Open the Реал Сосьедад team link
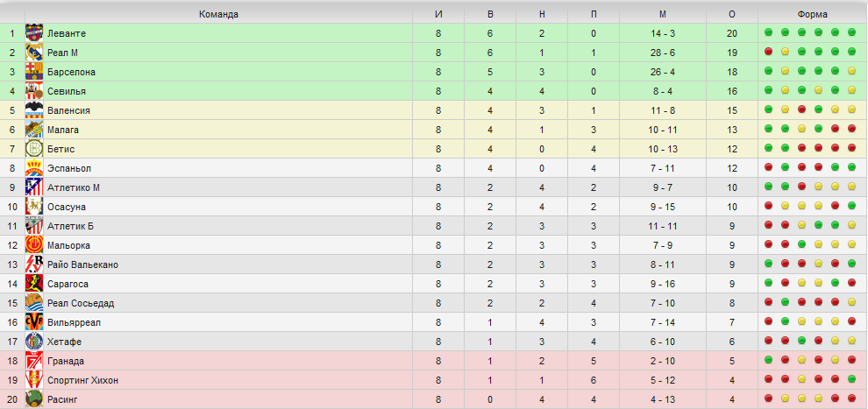This screenshot has height=409, width=868. point(81,303)
